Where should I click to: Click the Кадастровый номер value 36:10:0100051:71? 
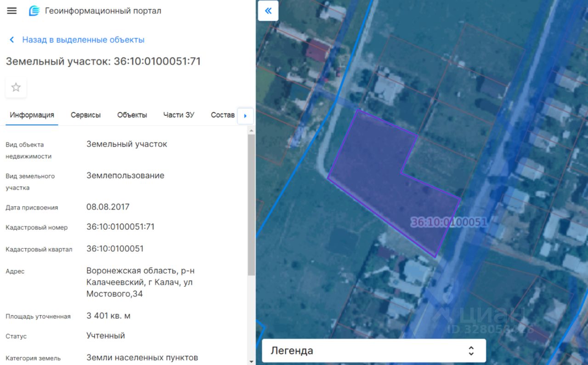pyautogui.click(x=120, y=227)
